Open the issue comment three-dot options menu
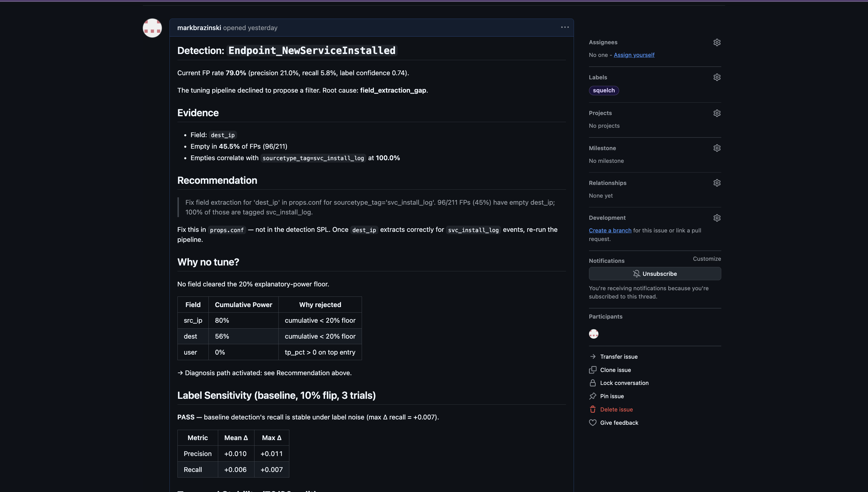This screenshot has width=868, height=492. pos(565,27)
